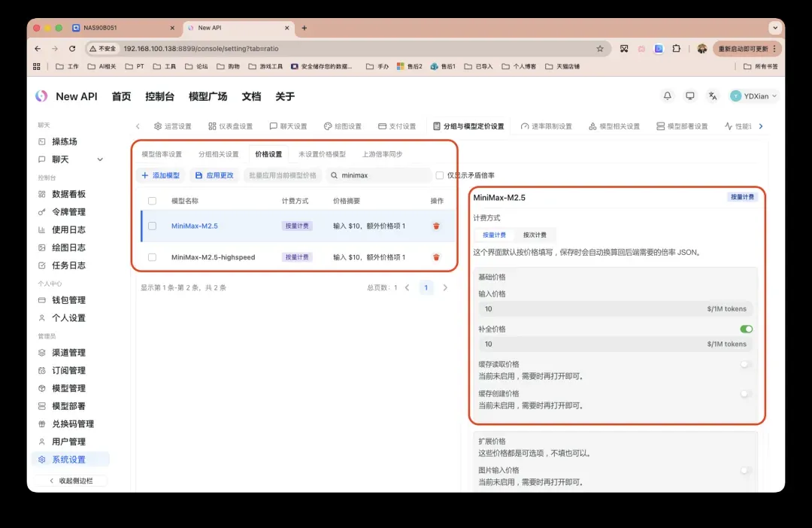Viewport: 812px width, 528px height.
Task: Click trash icon for MiniMax-M2.5-highspeed
Action: [x=436, y=257]
